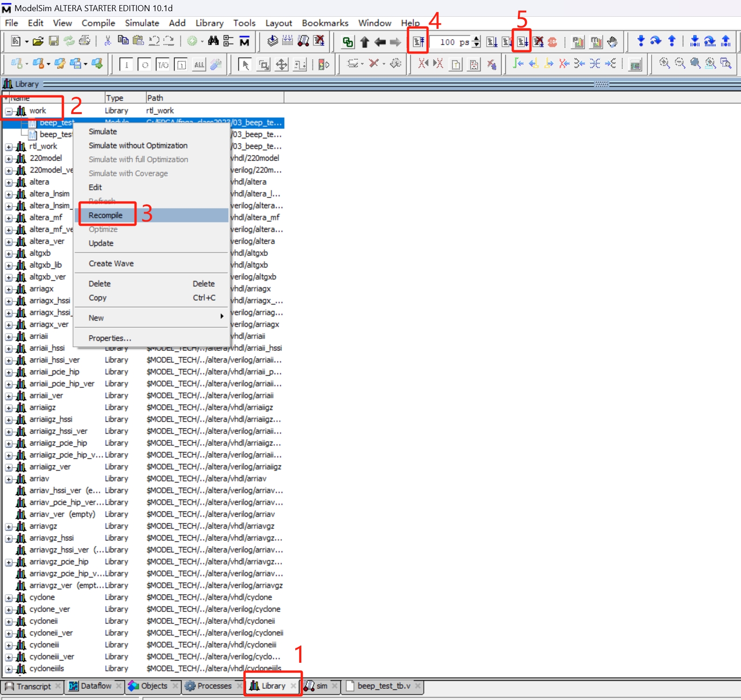Expand the arriav library node
The image size is (741, 700).
click(x=8, y=479)
